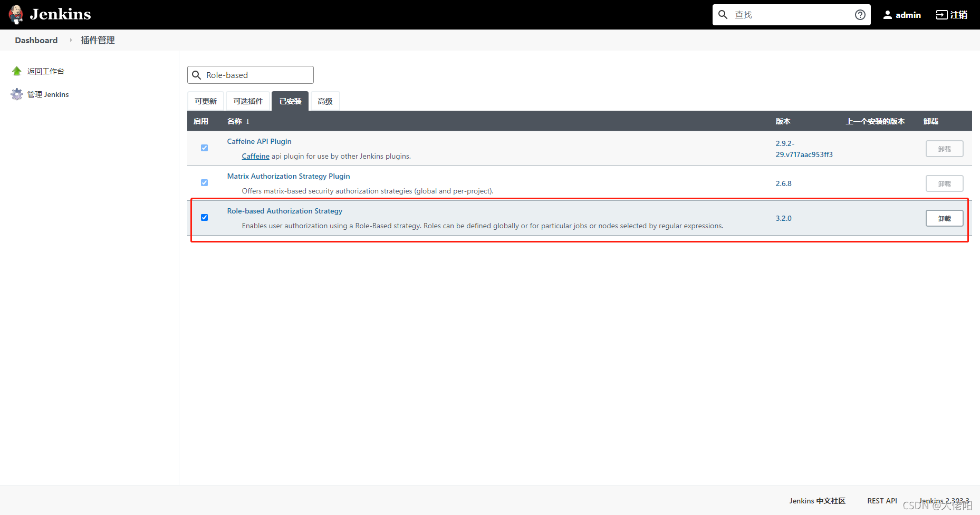This screenshot has width=980, height=515.
Task: Click 卸载 button for Caffeine API Plugin
Action: 945,149
